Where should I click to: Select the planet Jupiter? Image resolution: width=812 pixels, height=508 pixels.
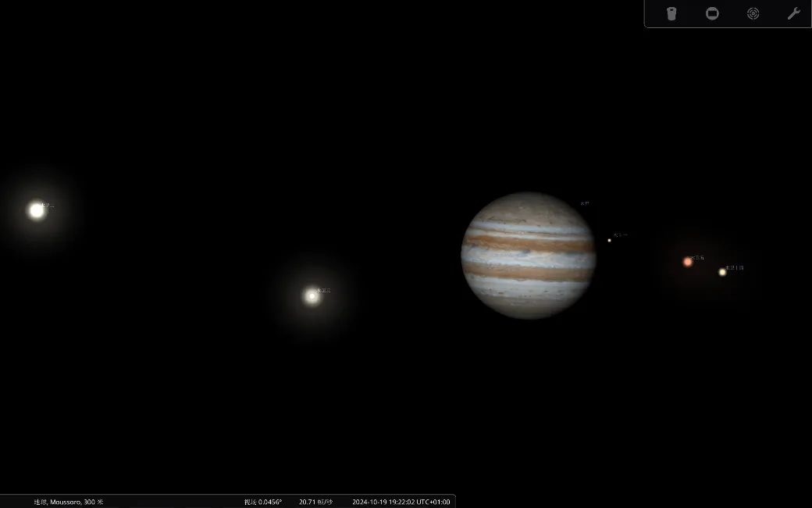tap(529, 256)
